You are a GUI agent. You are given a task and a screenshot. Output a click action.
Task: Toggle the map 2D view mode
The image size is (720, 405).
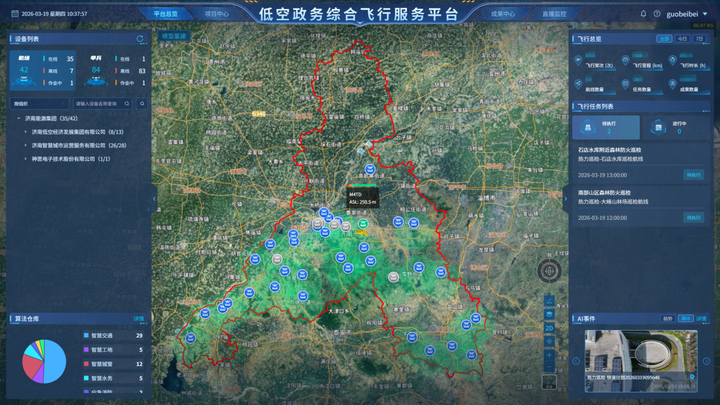point(549,327)
